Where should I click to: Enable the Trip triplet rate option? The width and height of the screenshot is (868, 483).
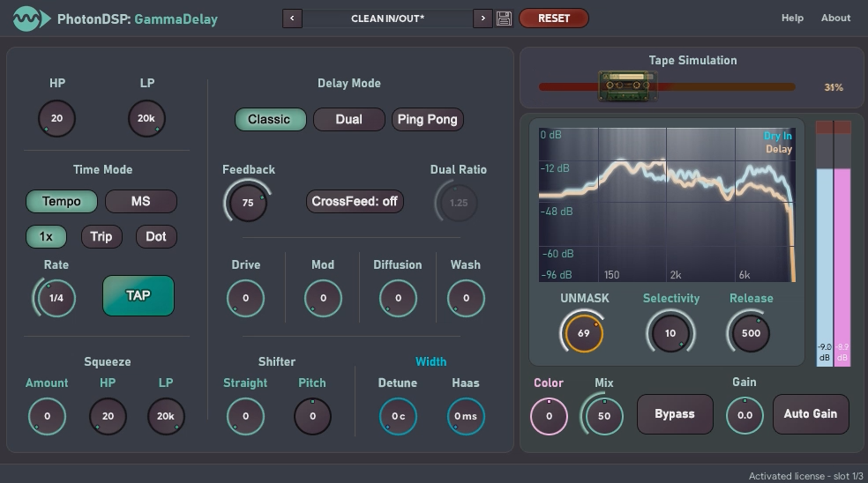[101, 237]
